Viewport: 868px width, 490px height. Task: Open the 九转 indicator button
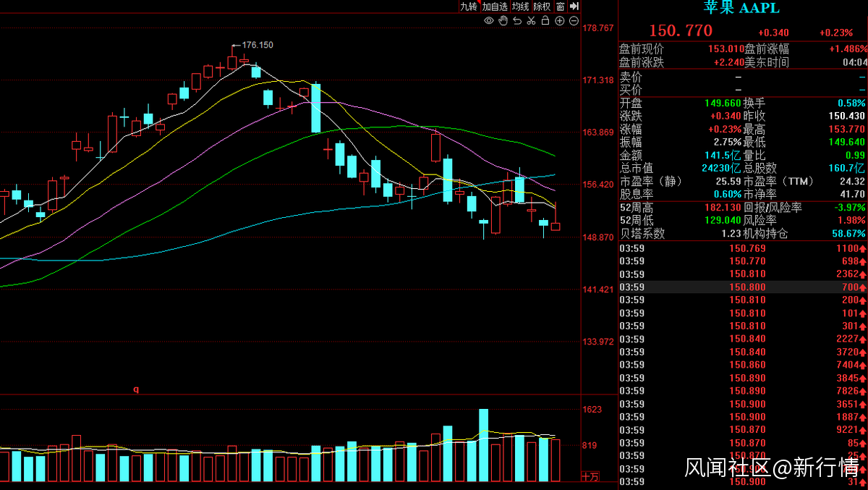469,7
